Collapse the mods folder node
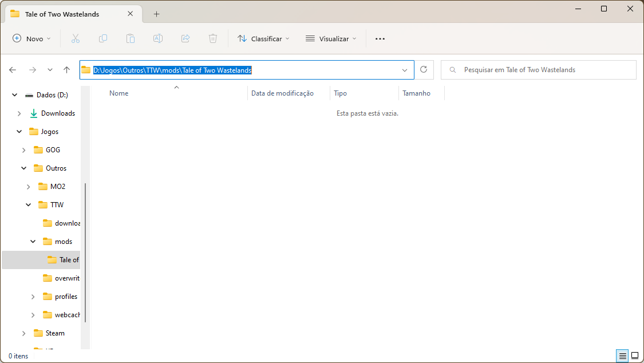The height and width of the screenshot is (363, 644). click(33, 242)
